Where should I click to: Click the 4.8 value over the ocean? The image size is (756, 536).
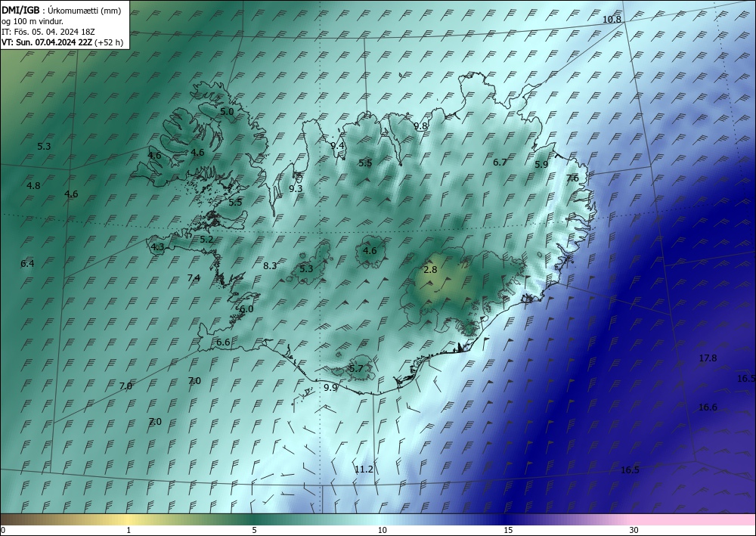point(33,185)
